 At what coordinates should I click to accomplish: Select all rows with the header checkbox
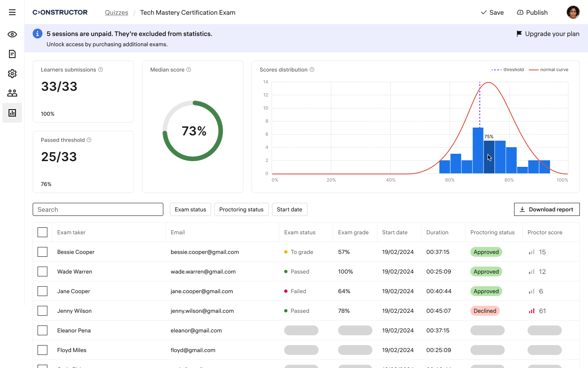coord(42,232)
